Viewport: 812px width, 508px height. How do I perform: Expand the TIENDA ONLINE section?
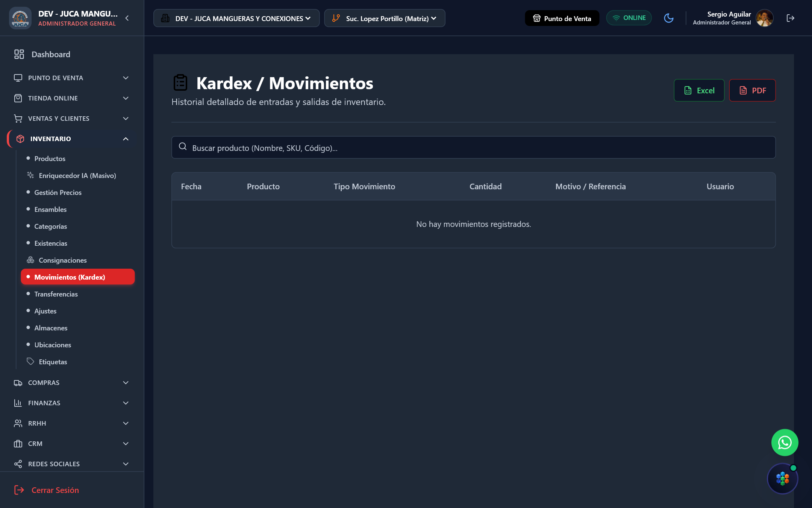coord(71,98)
